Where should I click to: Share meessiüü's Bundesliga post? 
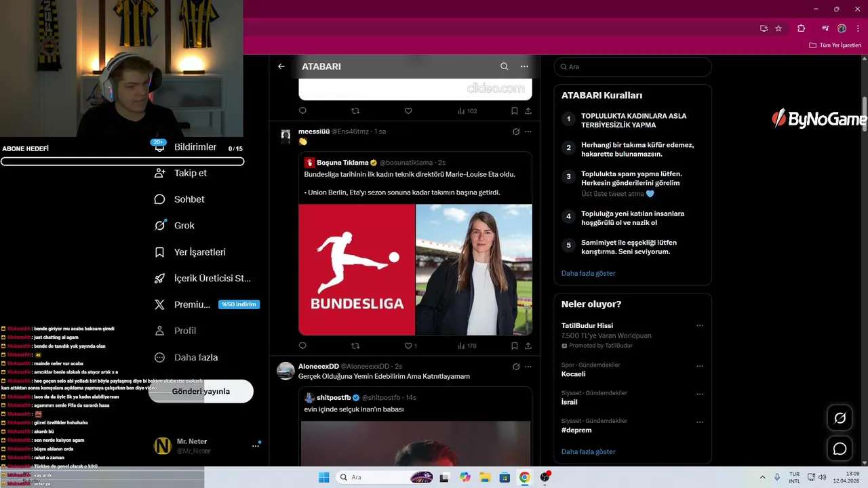[528, 346]
